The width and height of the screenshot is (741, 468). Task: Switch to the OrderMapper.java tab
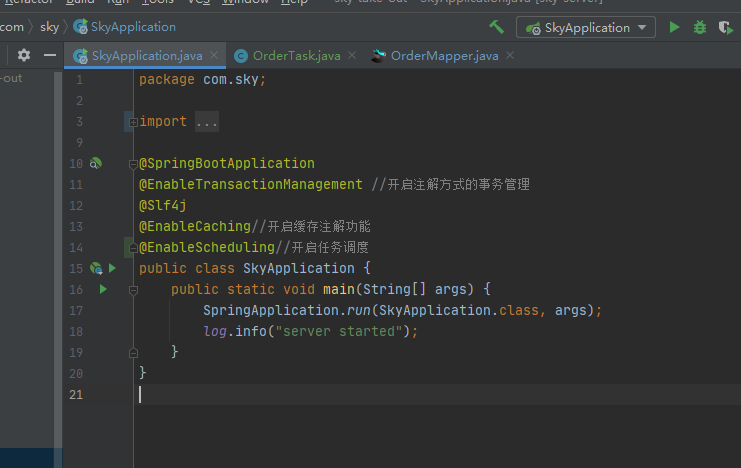444,56
